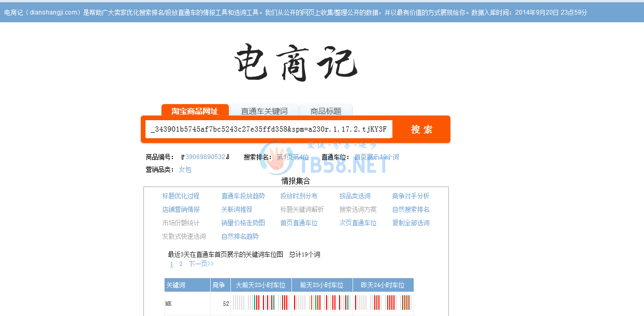The height and width of the screenshot is (316, 644).
Task: Go to pagination page 1
Action: pyautogui.click(x=171, y=264)
